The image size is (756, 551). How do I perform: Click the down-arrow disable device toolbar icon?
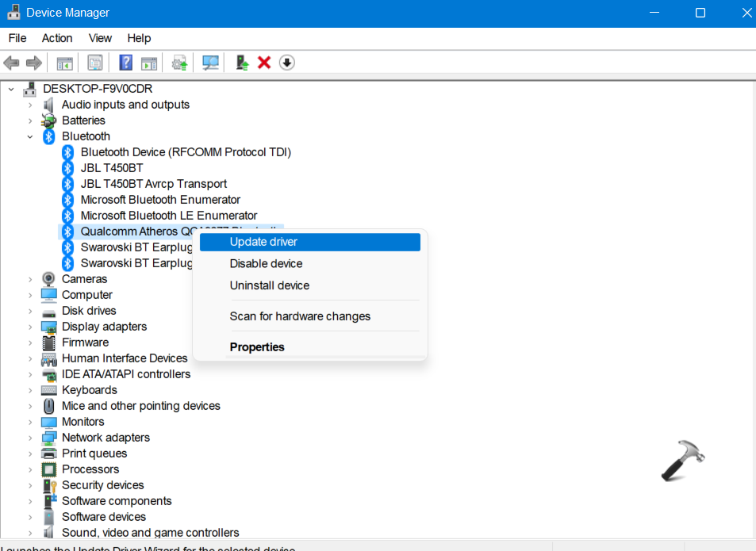[x=287, y=63]
